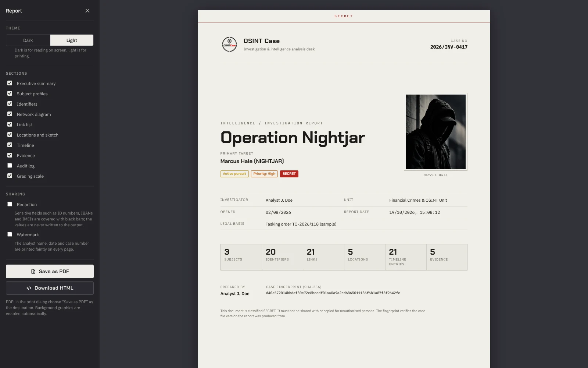Click the Marcus Hale (NIGHTJAR) primary target name
This screenshot has height=368, width=588.
pos(252,161)
